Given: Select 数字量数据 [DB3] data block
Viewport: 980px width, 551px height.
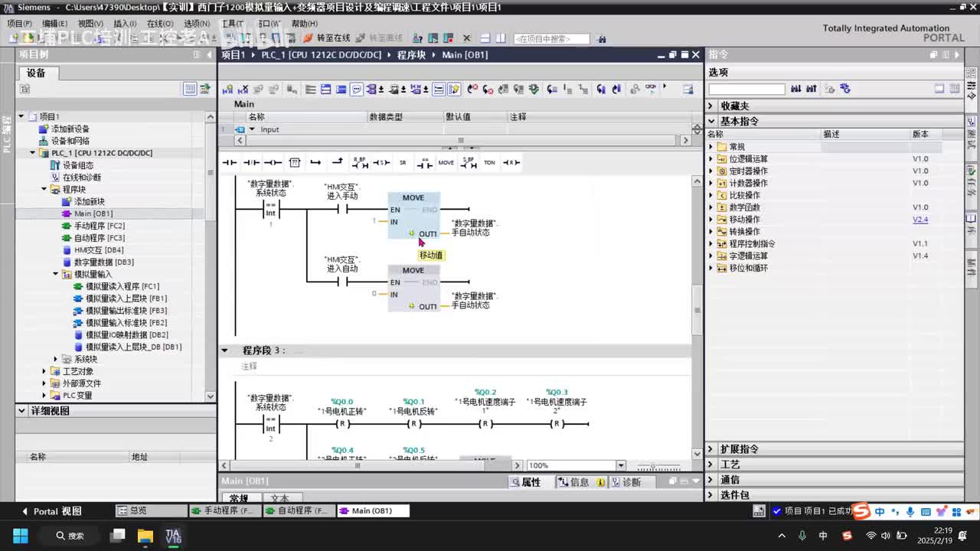Looking at the screenshot, I should coord(104,262).
